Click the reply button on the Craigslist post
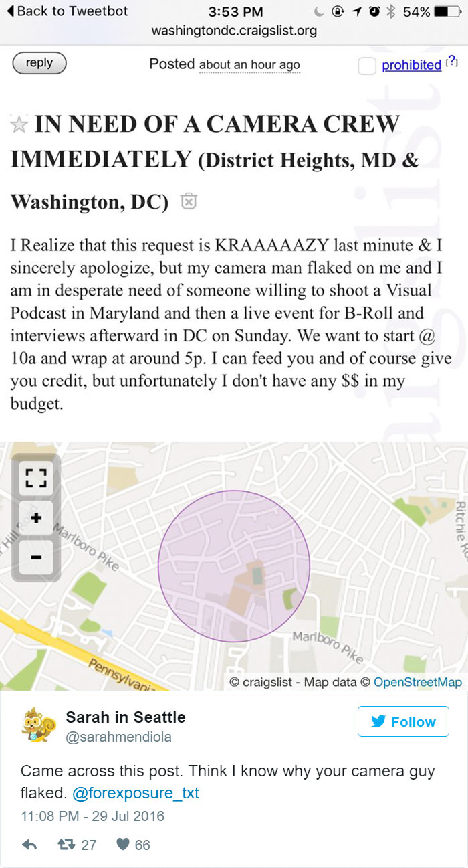 pyautogui.click(x=39, y=62)
